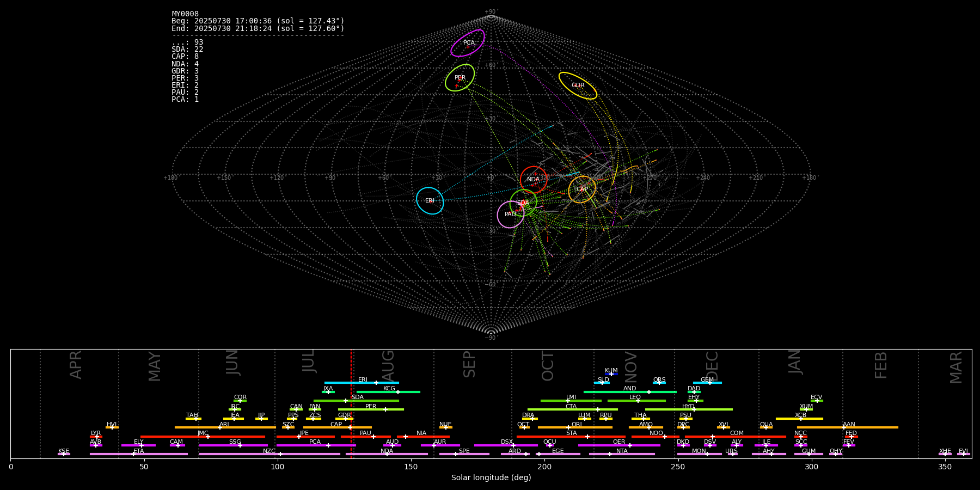Click the '...: 93' sporadic count line
The height and width of the screenshot is (490, 980).
187,42
